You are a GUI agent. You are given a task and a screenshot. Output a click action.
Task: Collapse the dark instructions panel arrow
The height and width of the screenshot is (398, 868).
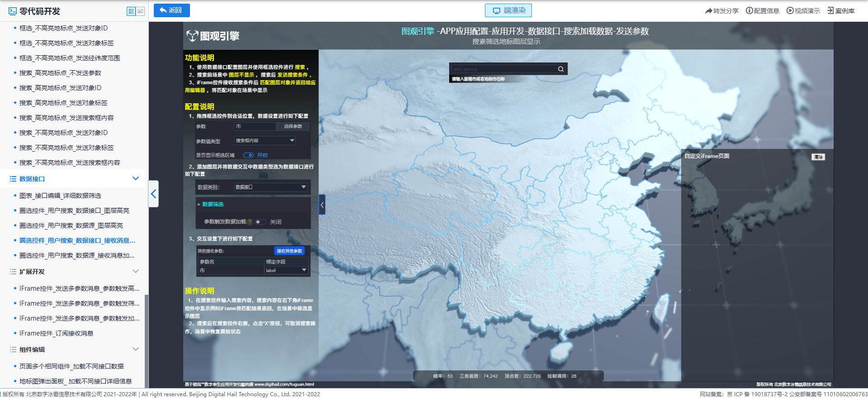[322, 205]
